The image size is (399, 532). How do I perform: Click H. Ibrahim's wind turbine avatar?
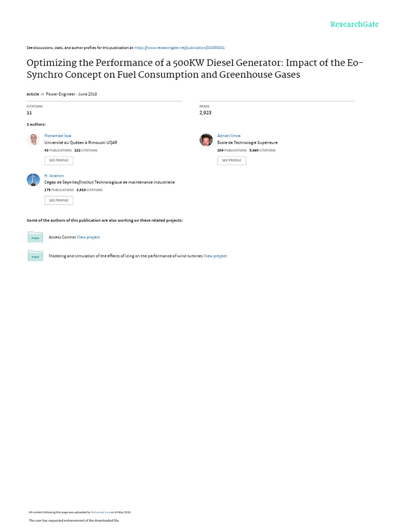coord(33,179)
